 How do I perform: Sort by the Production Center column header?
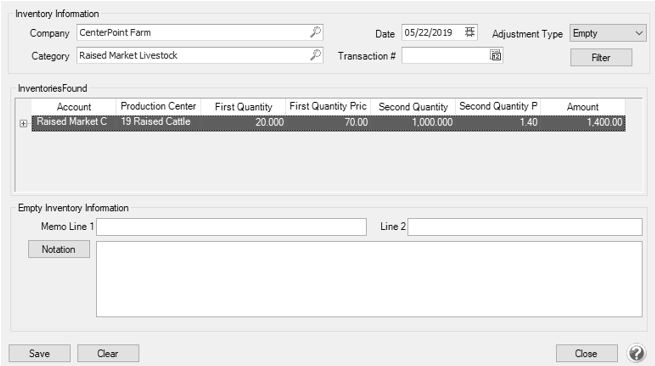[158, 107]
